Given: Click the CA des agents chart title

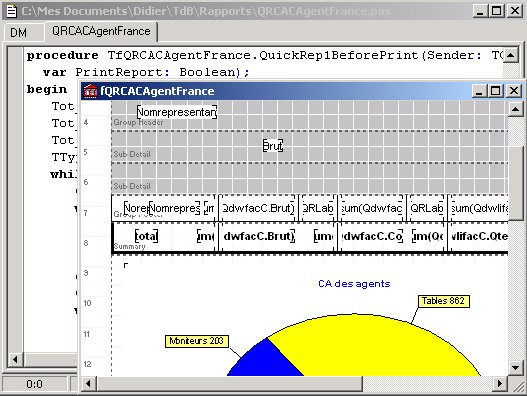Looking at the screenshot, I should (x=354, y=284).
